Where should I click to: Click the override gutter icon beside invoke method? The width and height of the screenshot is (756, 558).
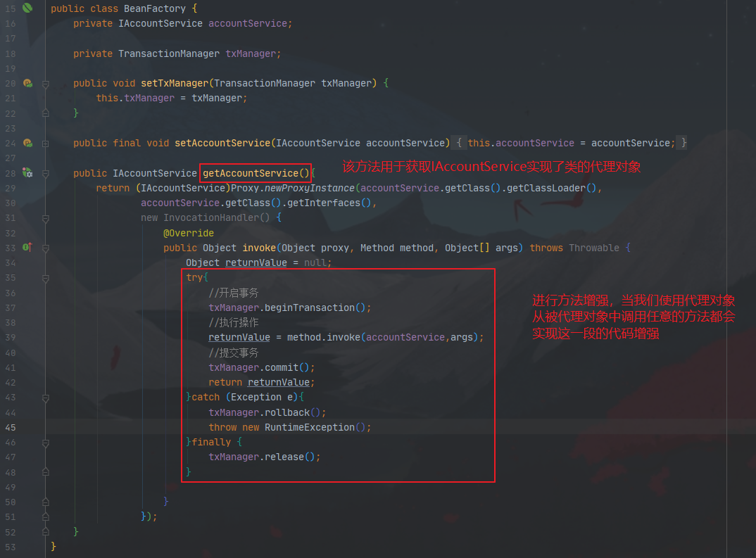pyautogui.click(x=27, y=247)
